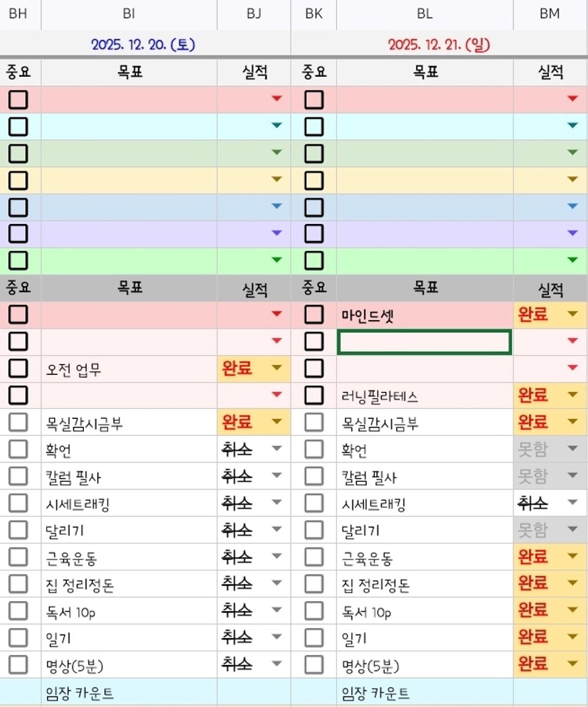Select the green-outlined empty cell below 마인드셋
This screenshot has height=707, width=588.
click(424, 342)
